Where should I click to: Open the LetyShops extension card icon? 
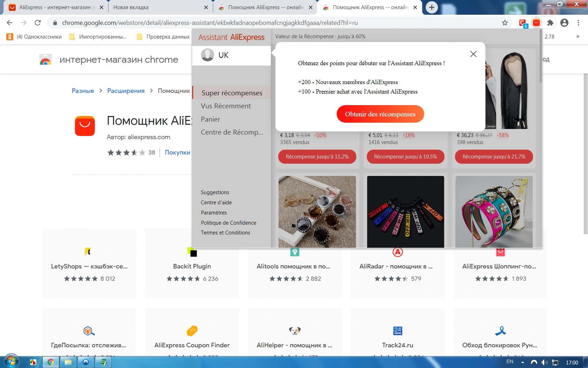click(89, 252)
